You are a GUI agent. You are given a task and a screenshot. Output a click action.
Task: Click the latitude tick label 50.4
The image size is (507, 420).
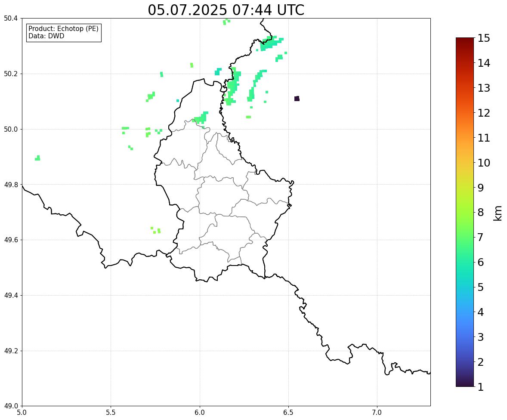coord(10,19)
